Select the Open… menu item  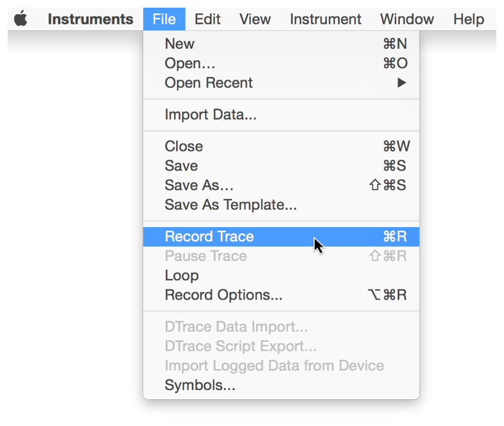[x=190, y=63]
